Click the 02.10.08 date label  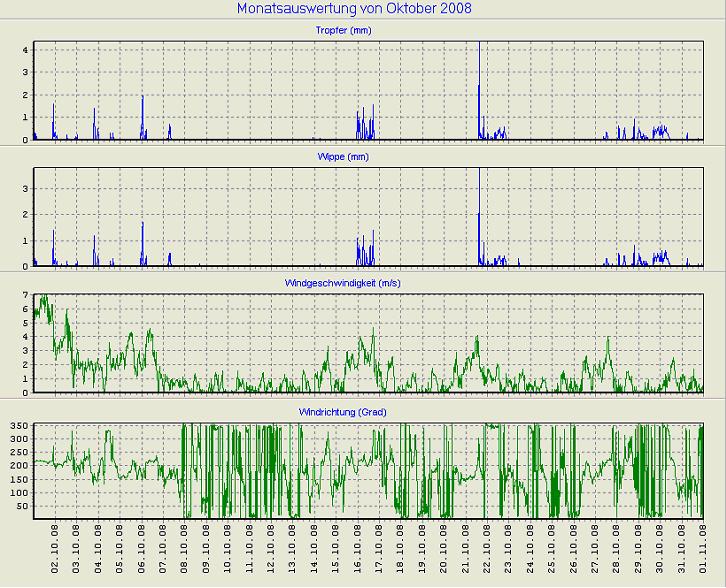click(x=55, y=549)
